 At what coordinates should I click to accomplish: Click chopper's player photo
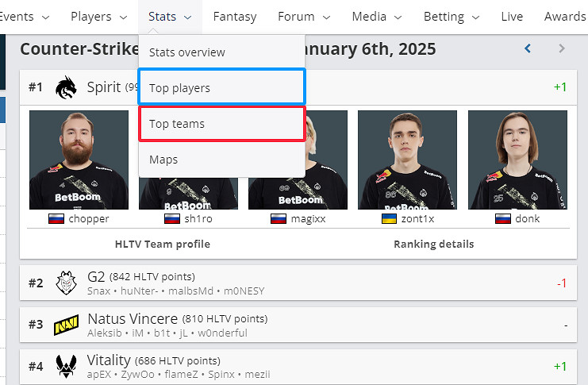(79, 160)
